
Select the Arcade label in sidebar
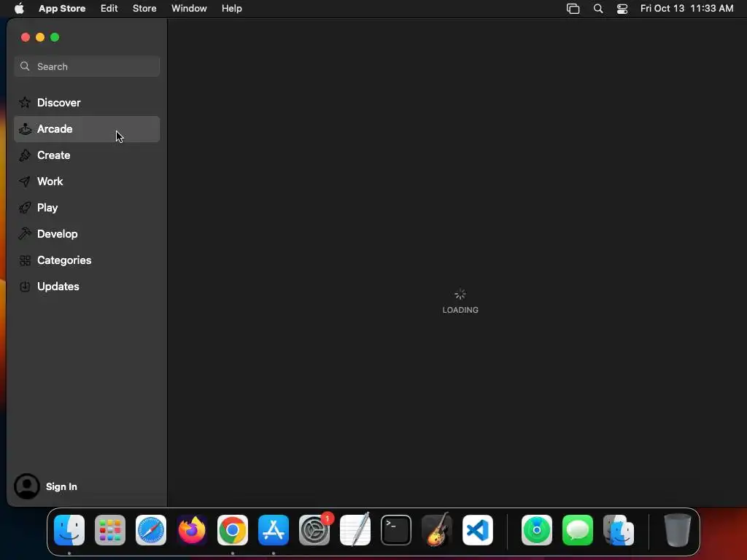(x=55, y=129)
